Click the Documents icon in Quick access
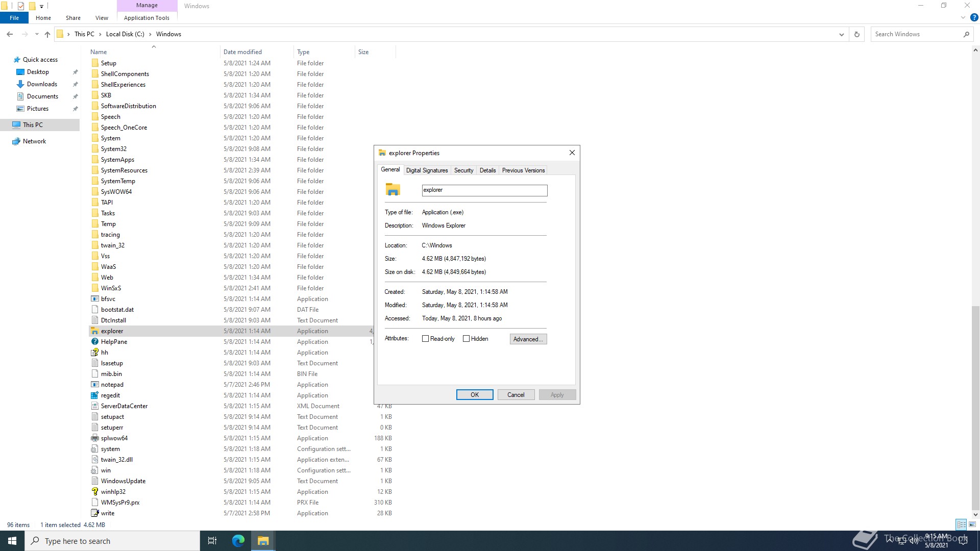 click(x=20, y=96)
